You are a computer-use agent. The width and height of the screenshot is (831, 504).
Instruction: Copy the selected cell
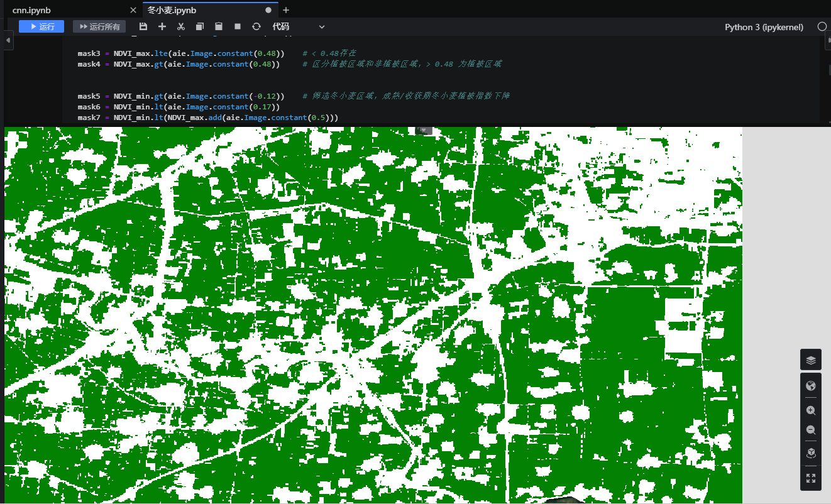(x=200, y=26)
